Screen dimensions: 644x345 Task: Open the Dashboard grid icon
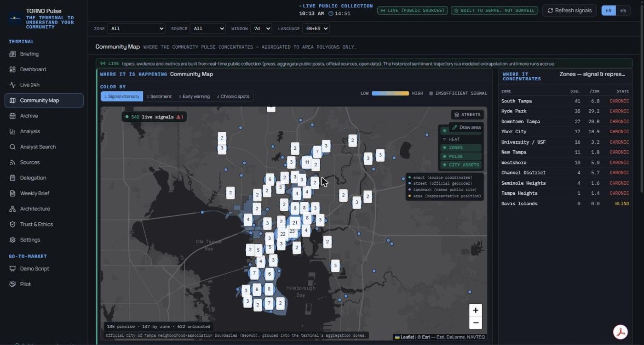12,69
